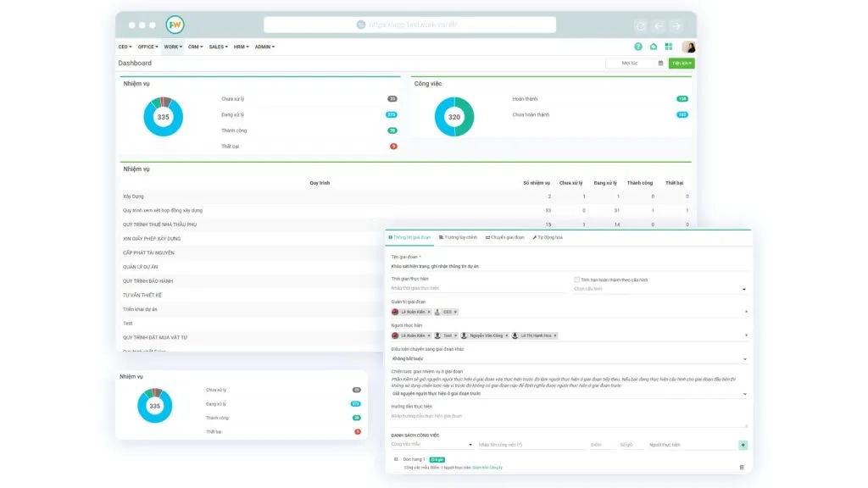Open QUY TRÌNH BẢO HÀNH row
868x488 pixels.
point(252,281)
